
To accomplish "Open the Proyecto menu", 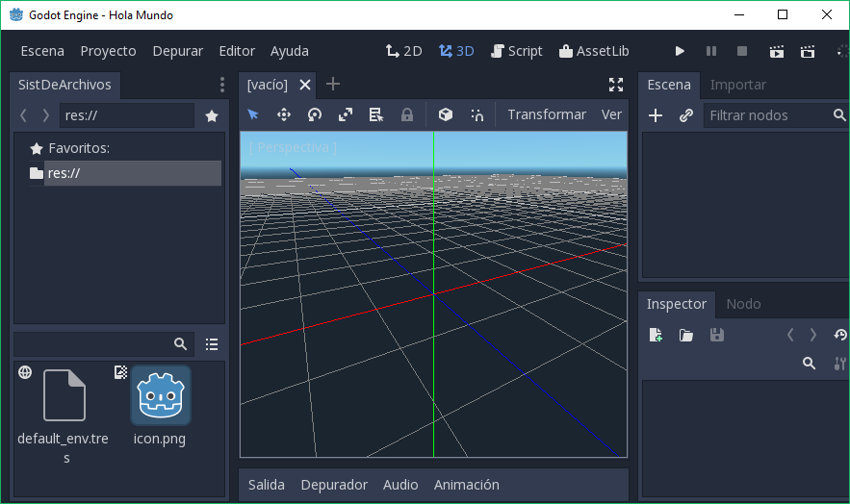I will click(x=109, y=51).
